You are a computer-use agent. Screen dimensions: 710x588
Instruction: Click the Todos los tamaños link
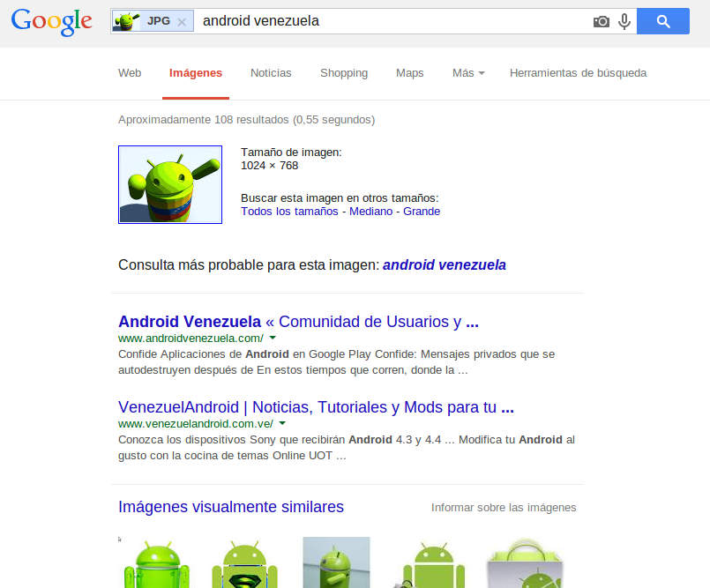(x=289, y=212)
